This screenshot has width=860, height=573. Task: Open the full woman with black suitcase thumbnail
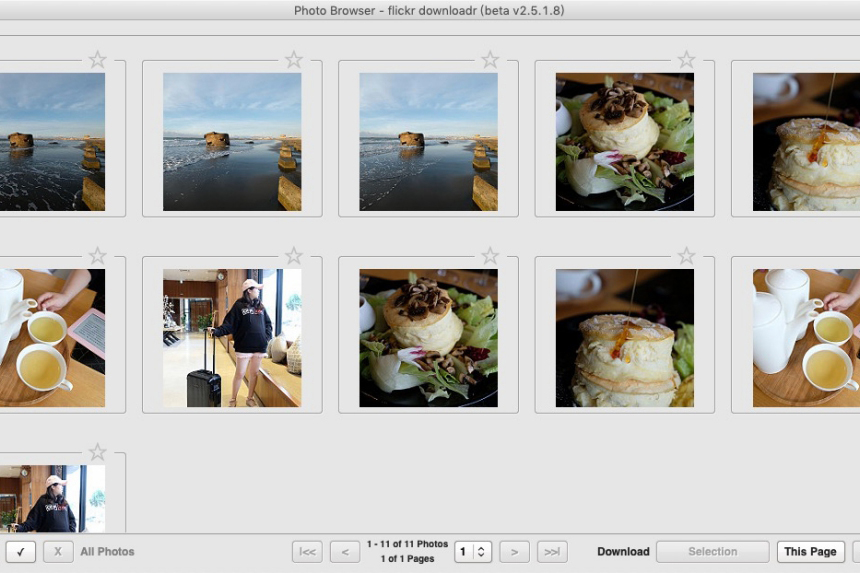pos(232,338)
